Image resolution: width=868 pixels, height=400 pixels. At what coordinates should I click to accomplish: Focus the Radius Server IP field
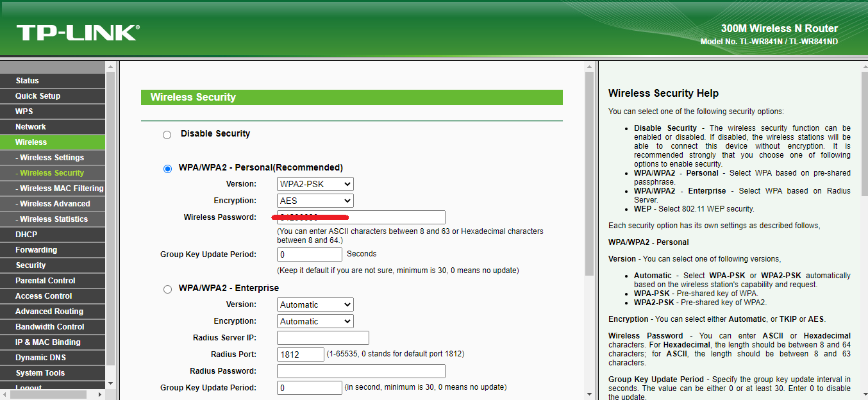click(x=323, y=338)
